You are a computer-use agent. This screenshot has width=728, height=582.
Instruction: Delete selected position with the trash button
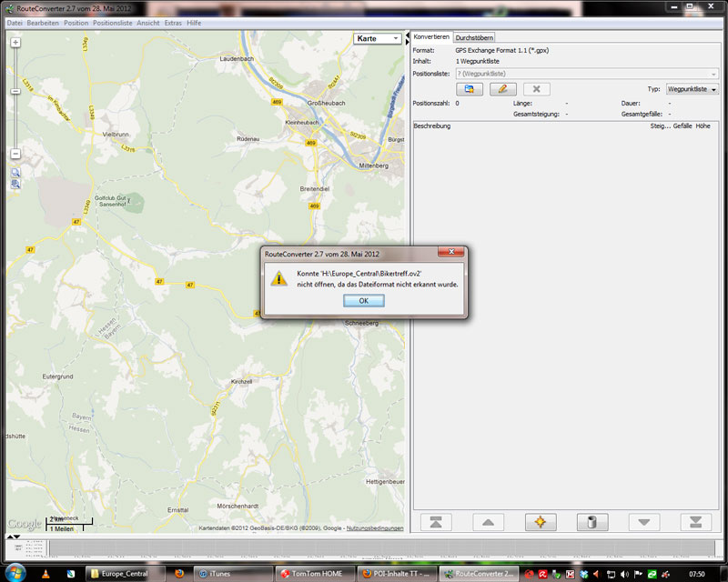coord(592,522)
